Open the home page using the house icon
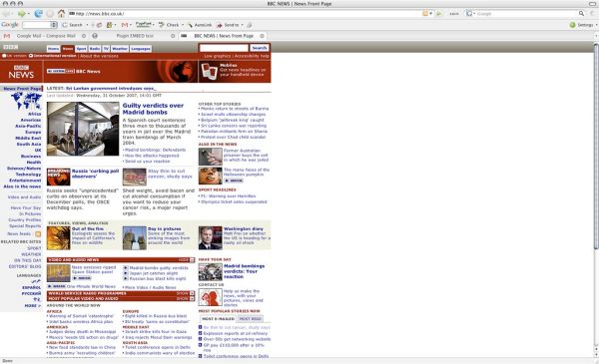 61,13
